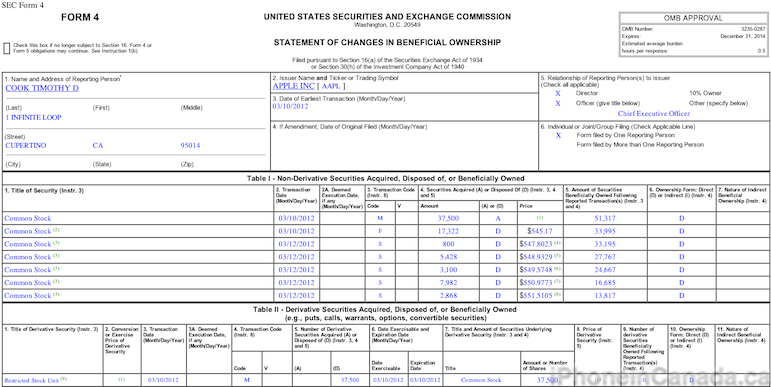Select the ZIP code 95014
Image resolution: width=771 pixels, height=387 pixels.
(x=190, y=146)
